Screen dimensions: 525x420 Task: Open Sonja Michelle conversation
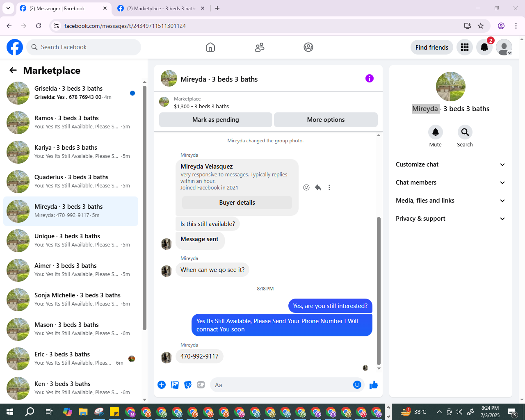click(x=71, y=300)
